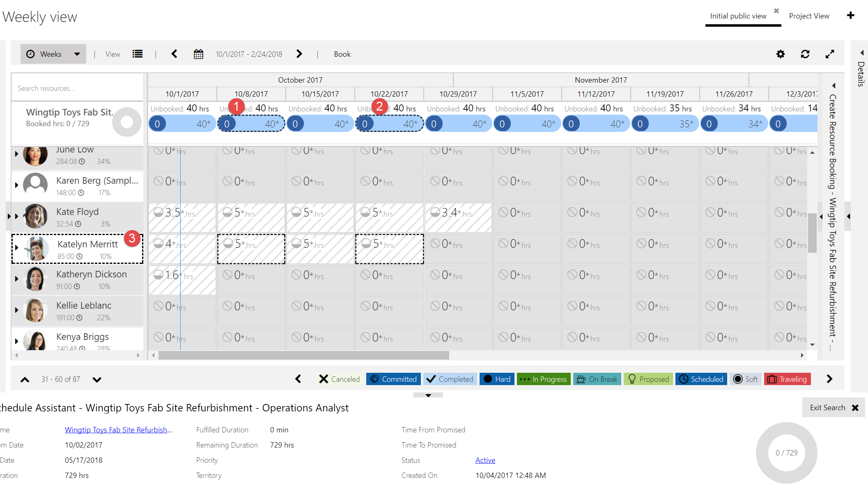Advance to the next date range

coord(299,54)
